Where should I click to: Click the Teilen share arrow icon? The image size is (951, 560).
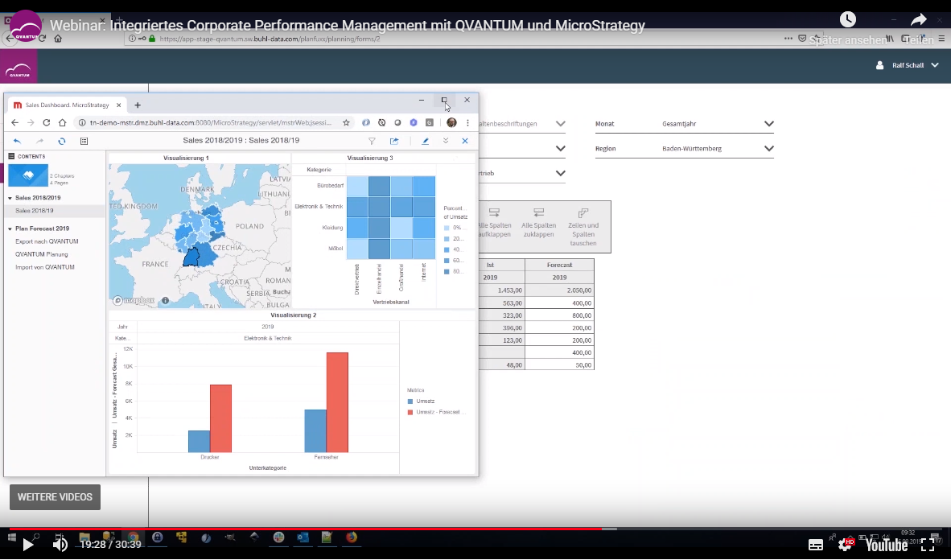(x=919, y=19)
